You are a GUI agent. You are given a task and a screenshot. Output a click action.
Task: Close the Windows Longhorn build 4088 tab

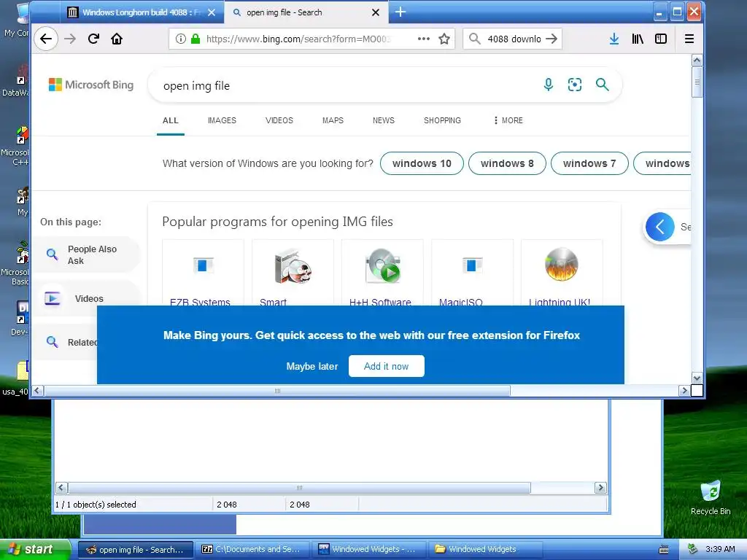(x=212, y=12)
